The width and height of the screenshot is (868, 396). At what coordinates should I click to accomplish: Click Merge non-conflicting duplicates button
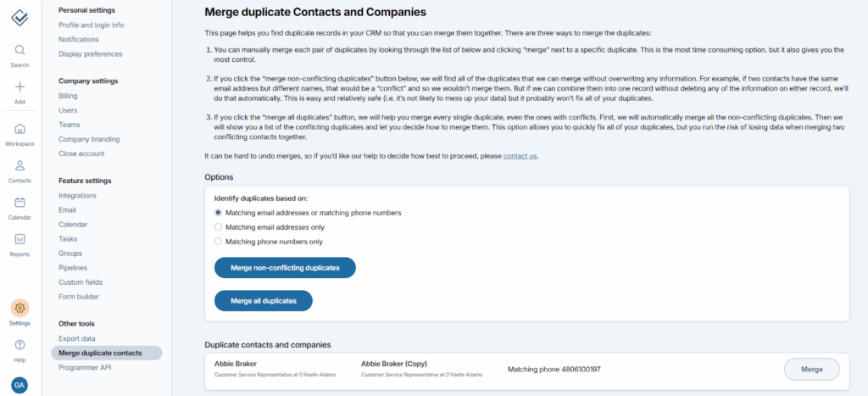[x=285, y=268]
